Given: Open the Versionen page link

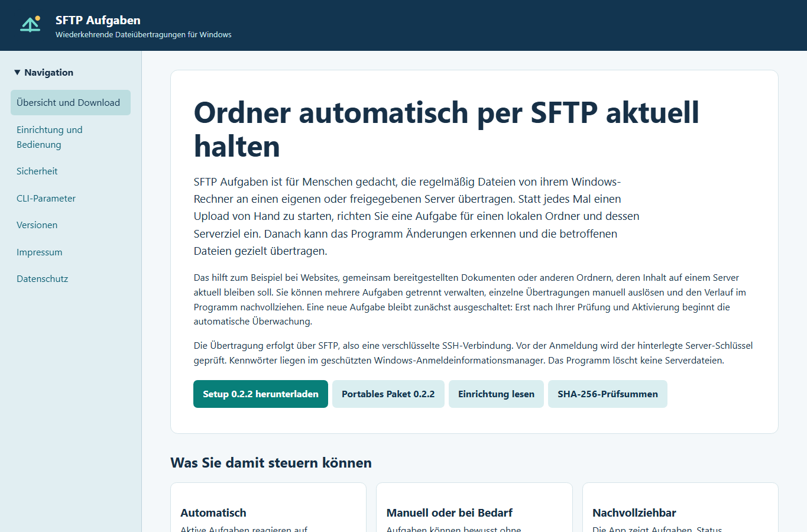Looking at the screenshot, I should (x=70, y=225).
